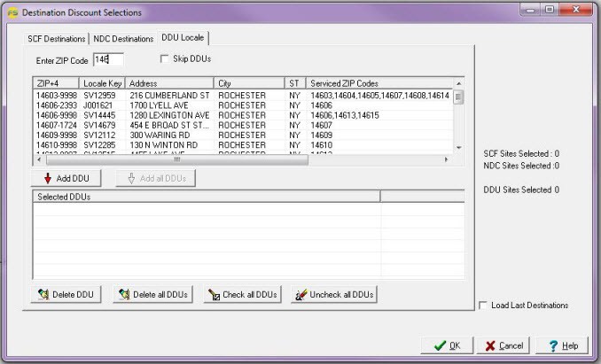
Task: Click the 14610-9998 ZIP+4 cell
Action: [x=57, y=145]
